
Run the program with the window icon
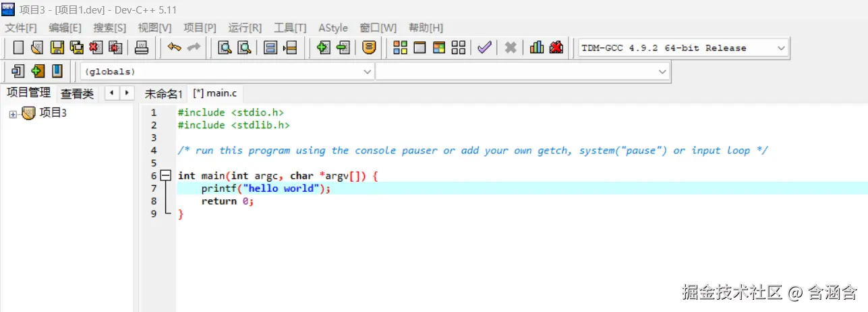(419, 48)
